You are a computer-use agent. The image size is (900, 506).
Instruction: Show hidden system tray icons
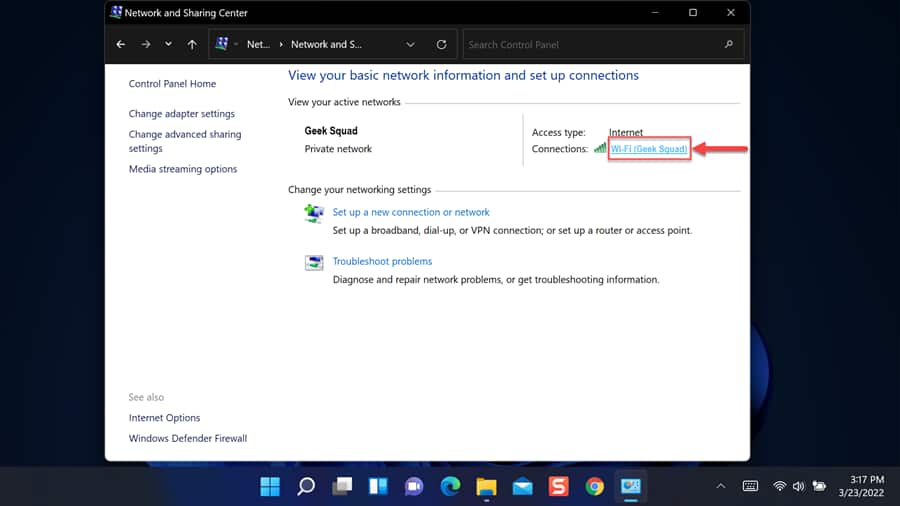(x=721, y=486)
